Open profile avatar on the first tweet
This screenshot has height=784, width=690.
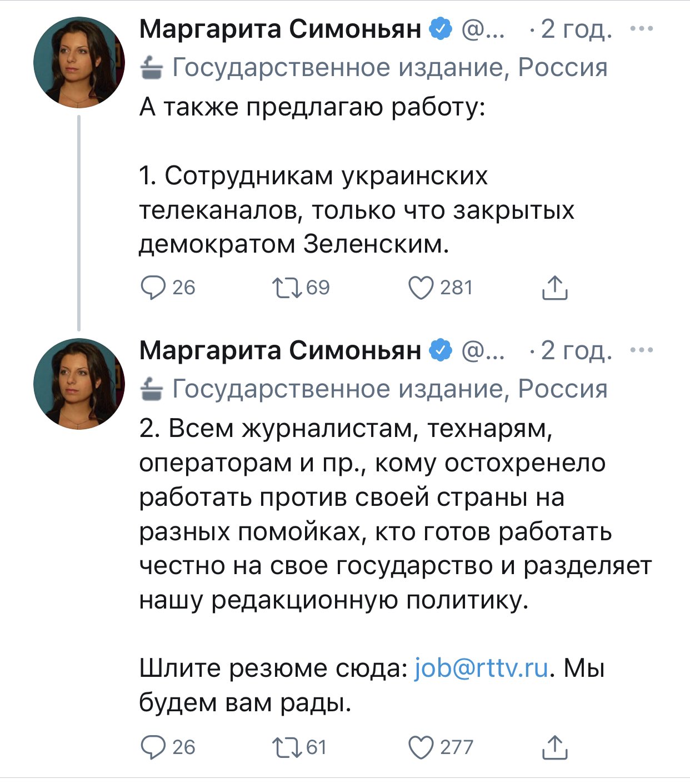(x=78, y=62)
